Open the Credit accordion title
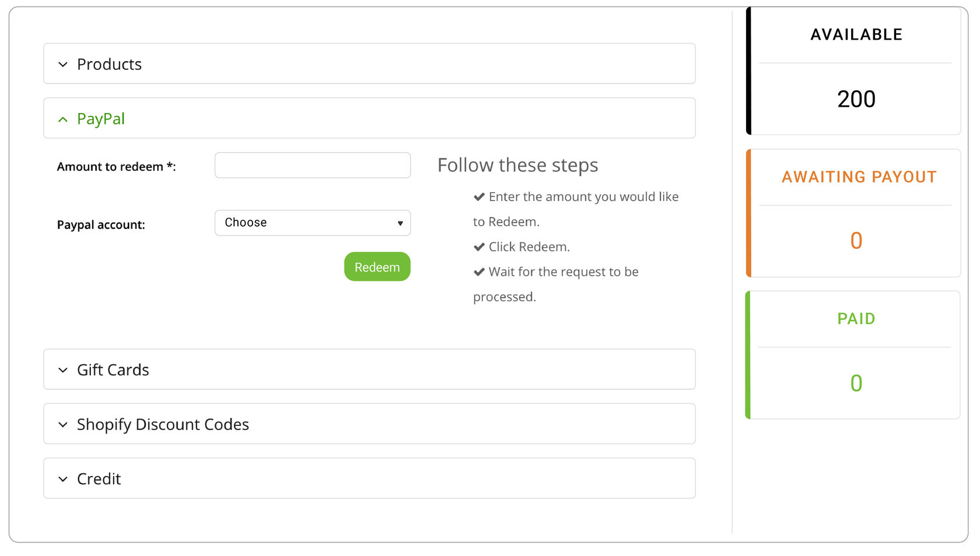Image resolution: width=980 pixels, height=556 pixels. click(99, 479)
